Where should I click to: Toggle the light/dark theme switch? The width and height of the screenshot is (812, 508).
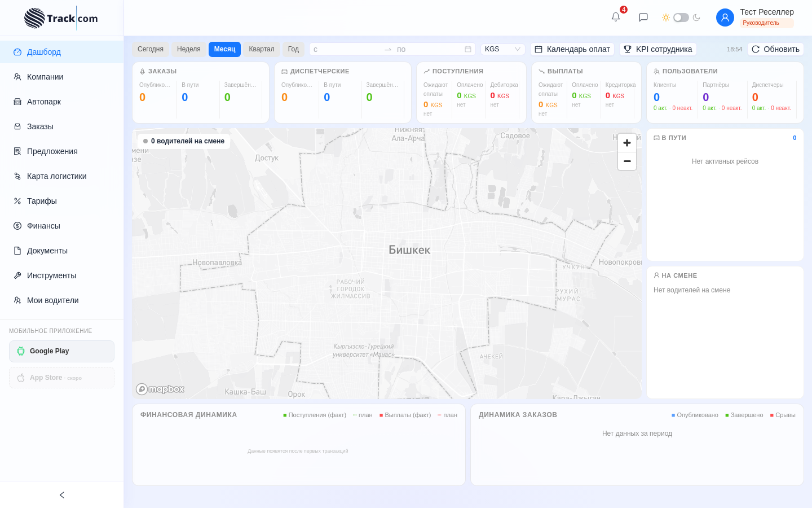pyautogui.click(x=681, y=17)
